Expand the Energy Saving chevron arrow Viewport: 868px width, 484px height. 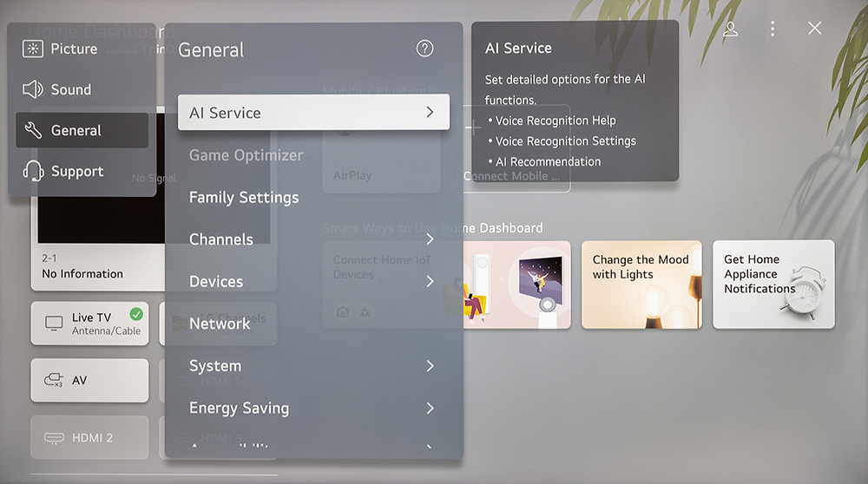[x=431, y=408]
